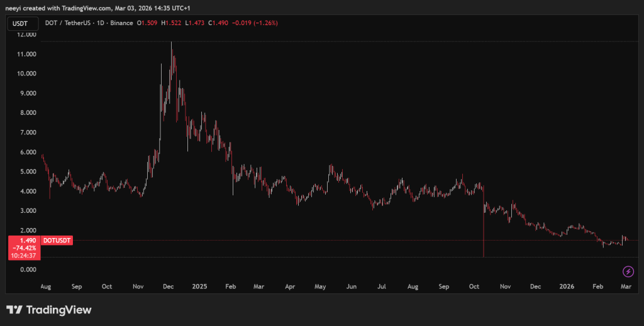Click the 1.490 current price label
The height and width of the screenshot is (326, 644).
pyautogui.click(x=23, y=241)
